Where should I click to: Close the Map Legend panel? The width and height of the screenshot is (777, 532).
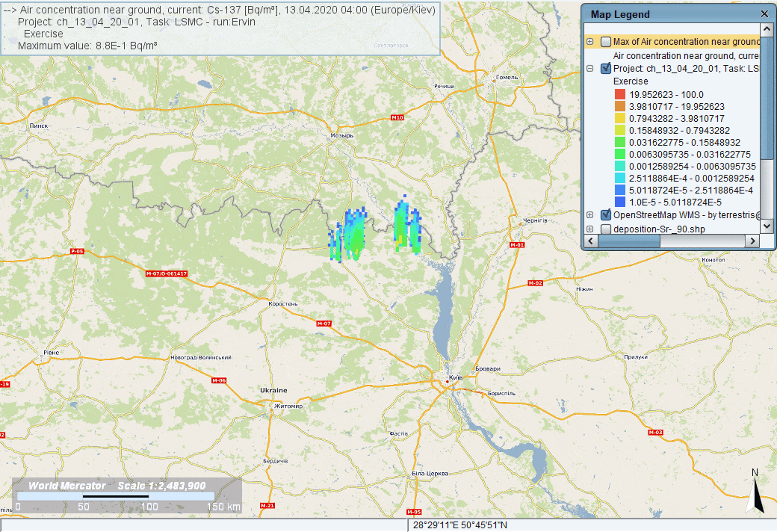[764, 14]
